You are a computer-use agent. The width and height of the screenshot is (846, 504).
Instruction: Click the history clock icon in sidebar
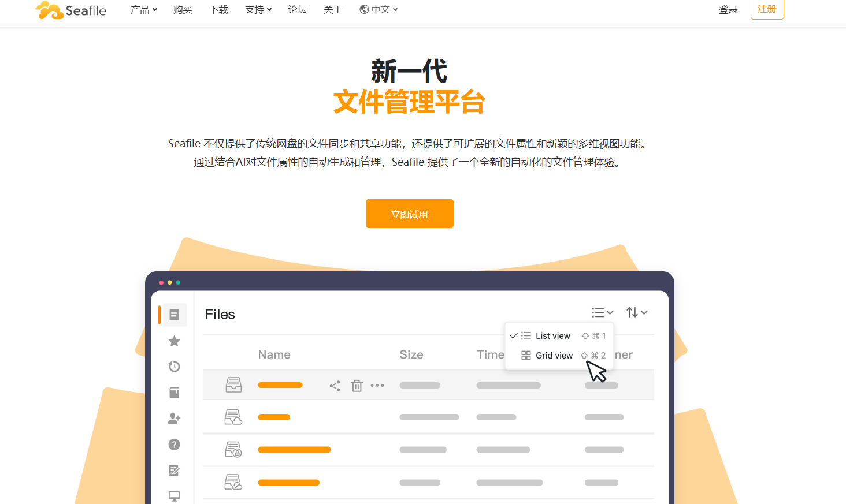174,367
